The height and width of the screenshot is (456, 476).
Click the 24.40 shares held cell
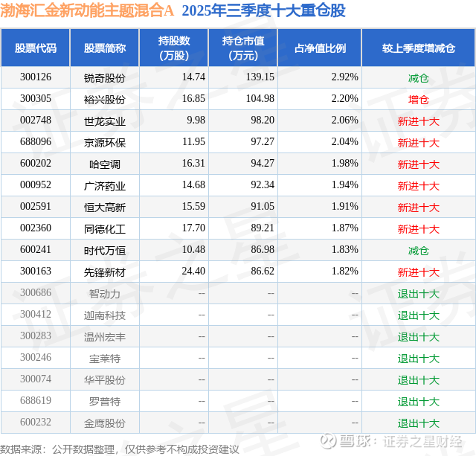[193, 271]
